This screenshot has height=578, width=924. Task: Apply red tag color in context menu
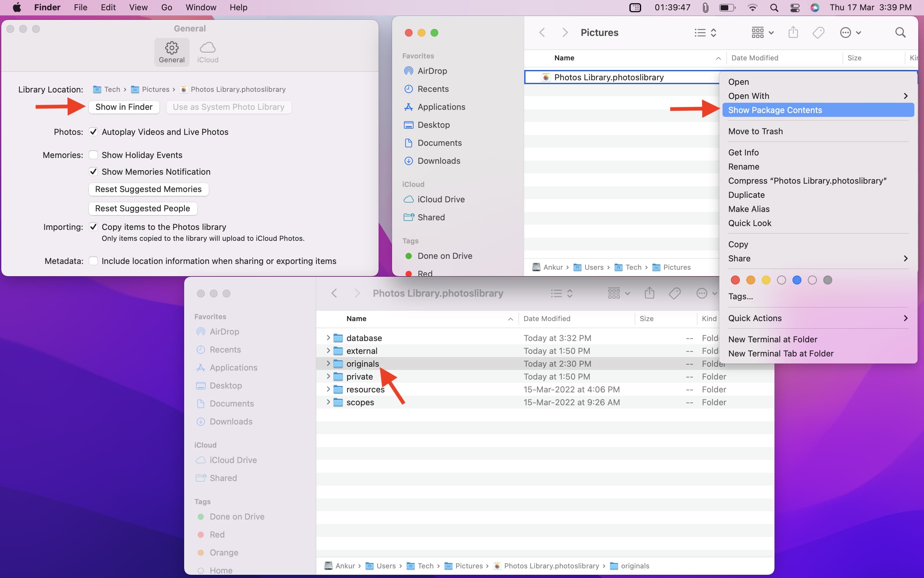pyautogui.click(x=735, y=280)
